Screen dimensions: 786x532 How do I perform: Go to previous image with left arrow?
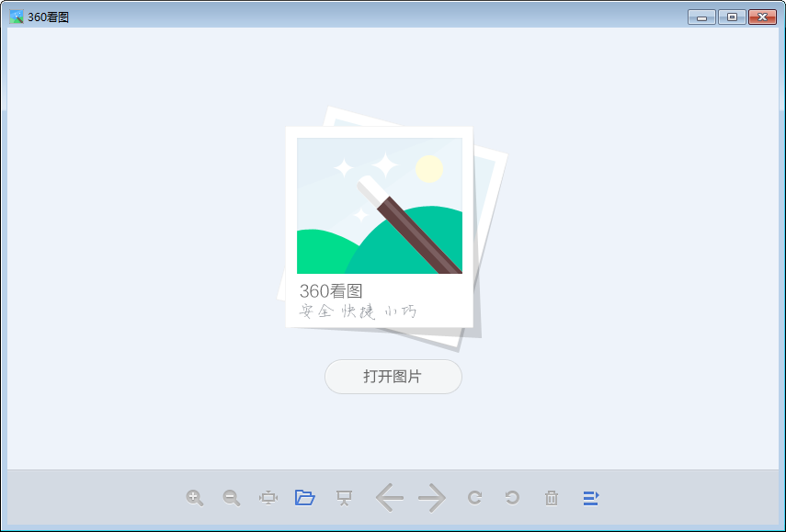pos(390,498)
